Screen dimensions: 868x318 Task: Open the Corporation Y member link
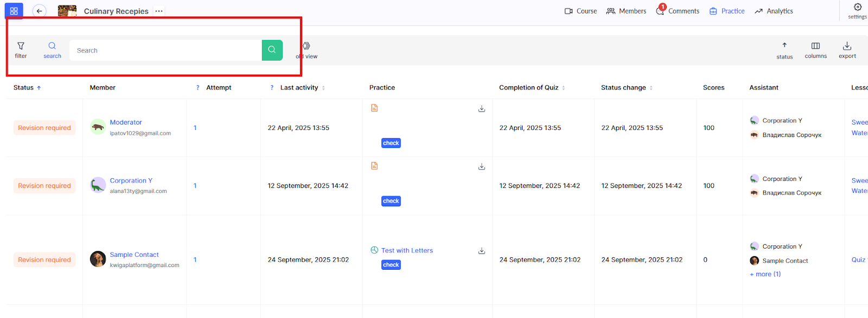pos(131,180)
